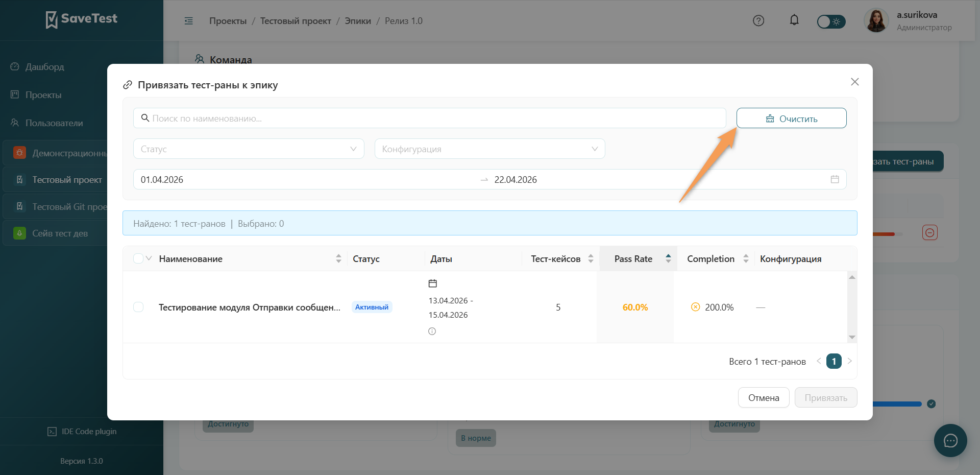Go to Эпики in the breadcrumb
The image size is (980, 475).
(x=358, y=21)
